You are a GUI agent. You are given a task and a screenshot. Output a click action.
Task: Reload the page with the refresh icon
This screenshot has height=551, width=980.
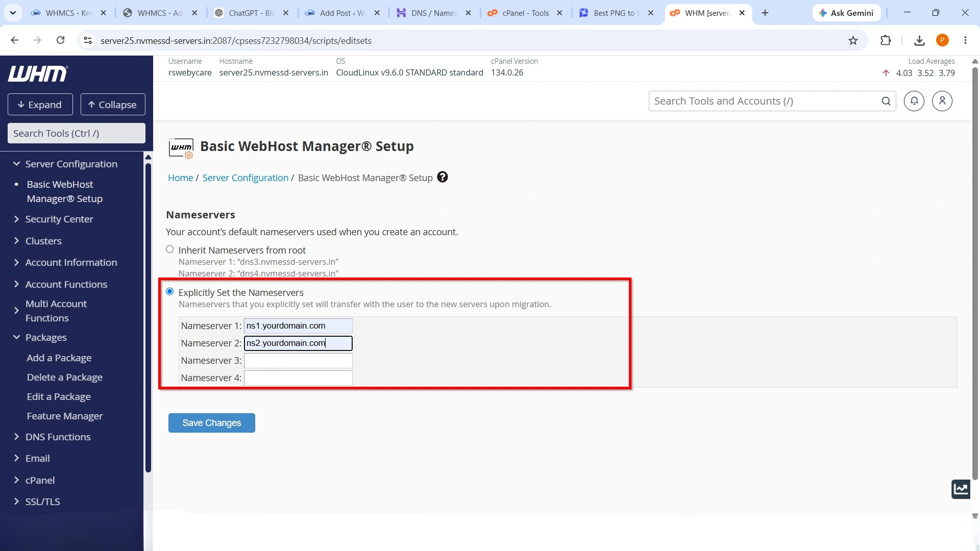pyautogui.click(x=60, y=40)
